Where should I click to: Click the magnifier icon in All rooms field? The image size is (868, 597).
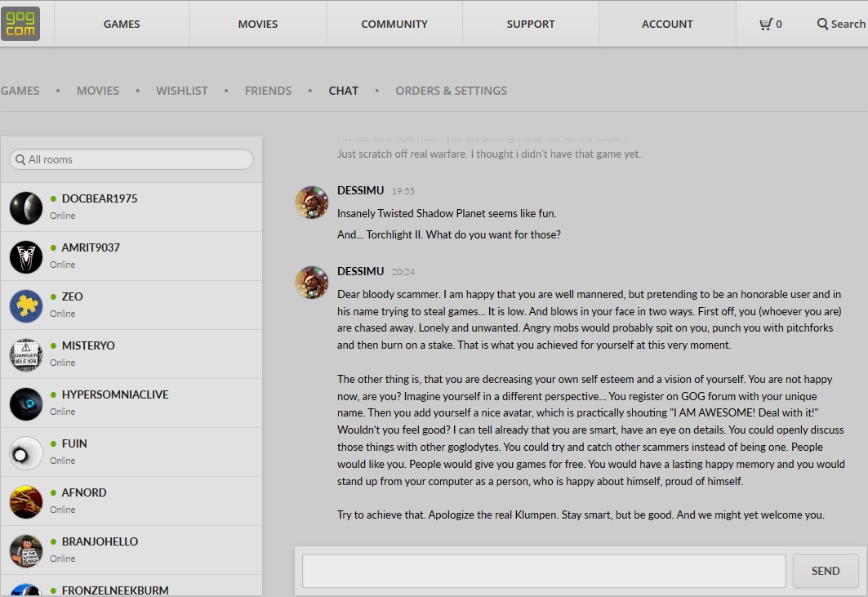tap(20, 159)
